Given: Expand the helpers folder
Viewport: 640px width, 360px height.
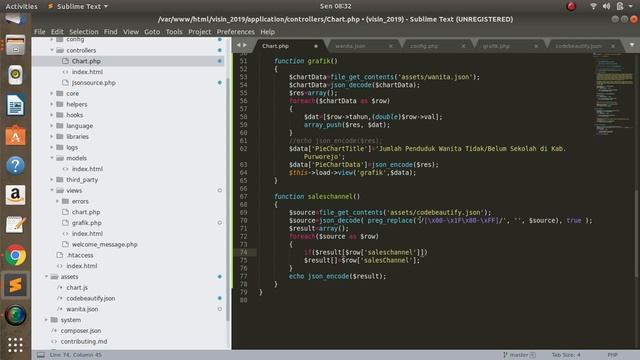Looking at the screenshot, I should (x=52, y=104).
